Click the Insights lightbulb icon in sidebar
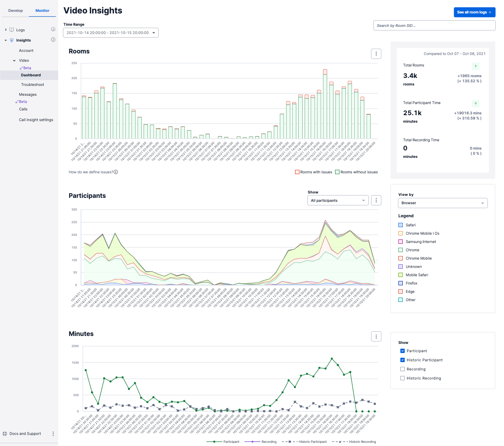The image size is (504, 446). coord(12,40)
